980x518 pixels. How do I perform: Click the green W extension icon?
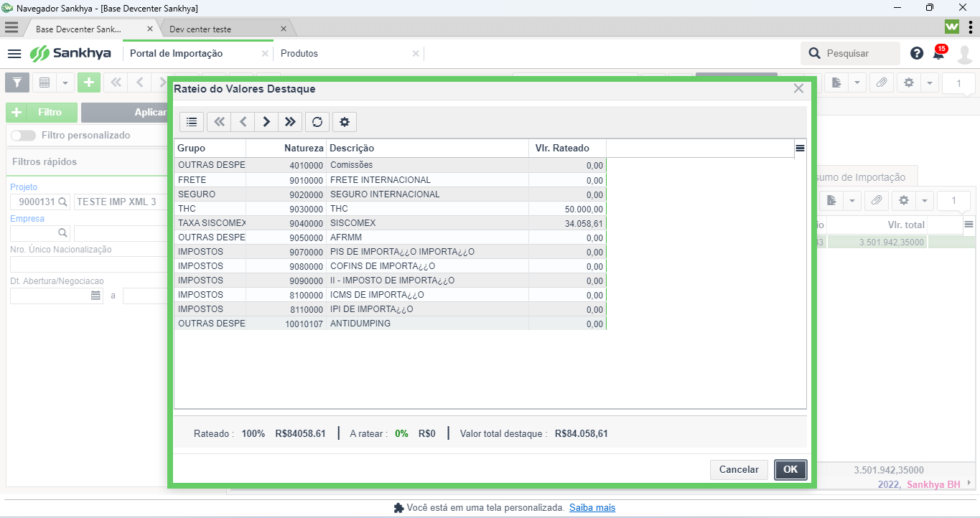click(x=952, y=27)
